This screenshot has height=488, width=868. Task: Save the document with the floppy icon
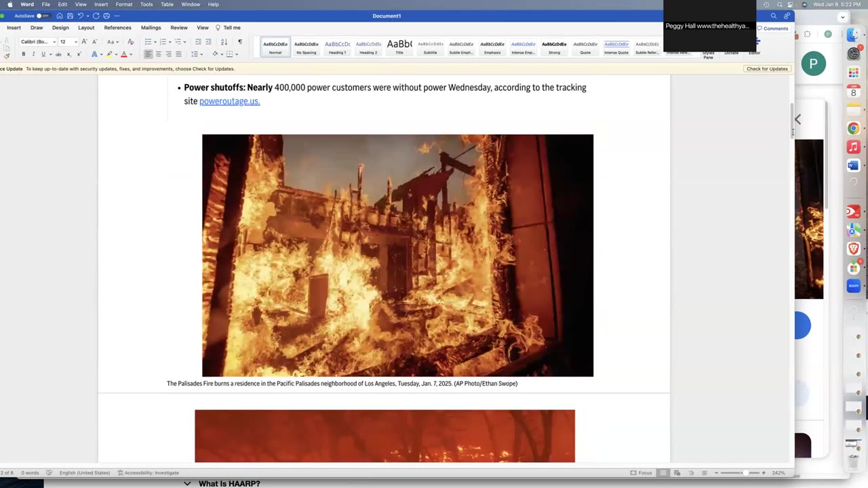coord(70,16)
